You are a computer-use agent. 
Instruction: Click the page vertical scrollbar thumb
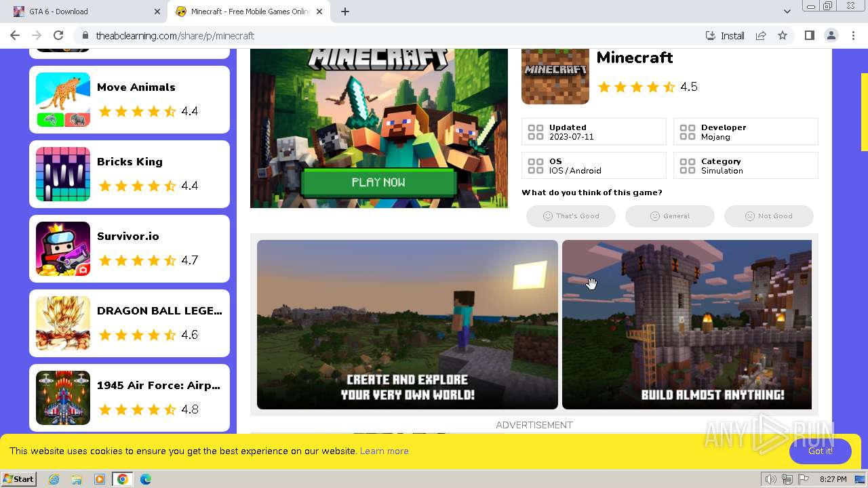(x=864, y=112)
